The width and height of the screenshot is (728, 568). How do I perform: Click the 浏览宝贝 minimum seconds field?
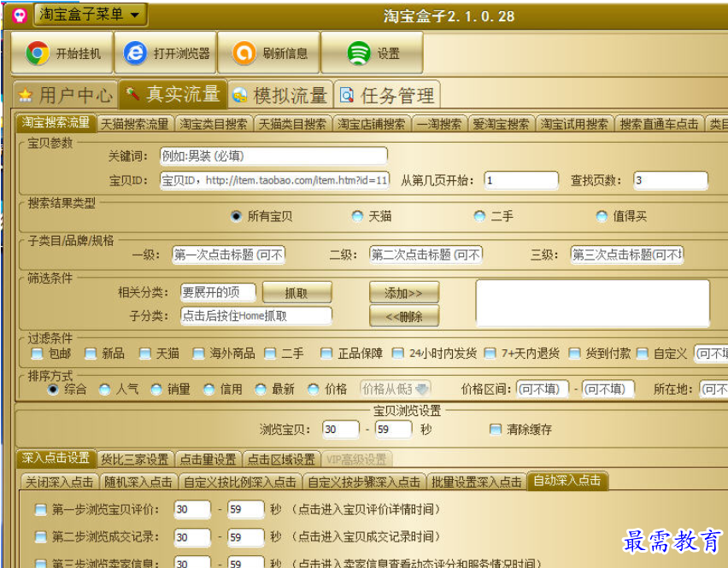tap(341, 430)
